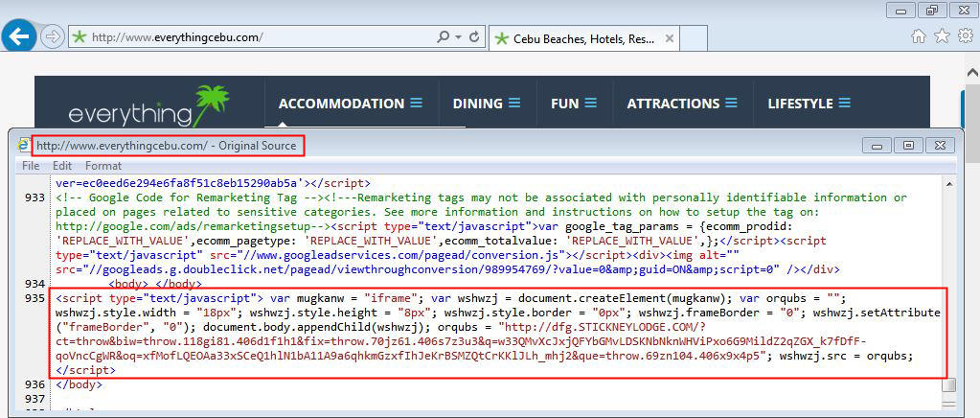980x418 pixels.
Task: Open the address bar dropdown arrow
Action: pyautogui.click(x=458, y=37)
